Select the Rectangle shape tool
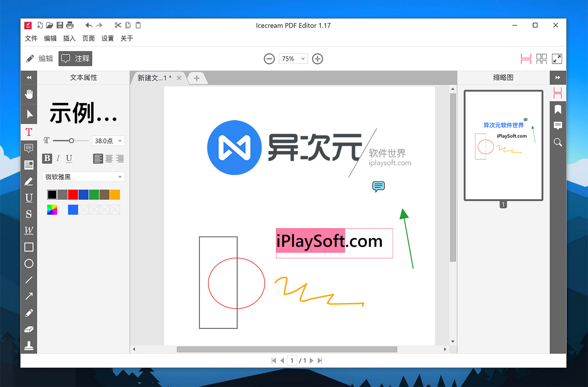 point(29,247)
